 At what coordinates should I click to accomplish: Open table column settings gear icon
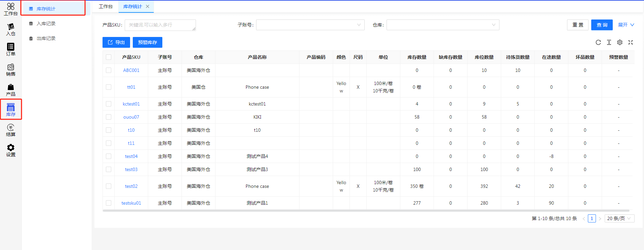pos(620,42)
